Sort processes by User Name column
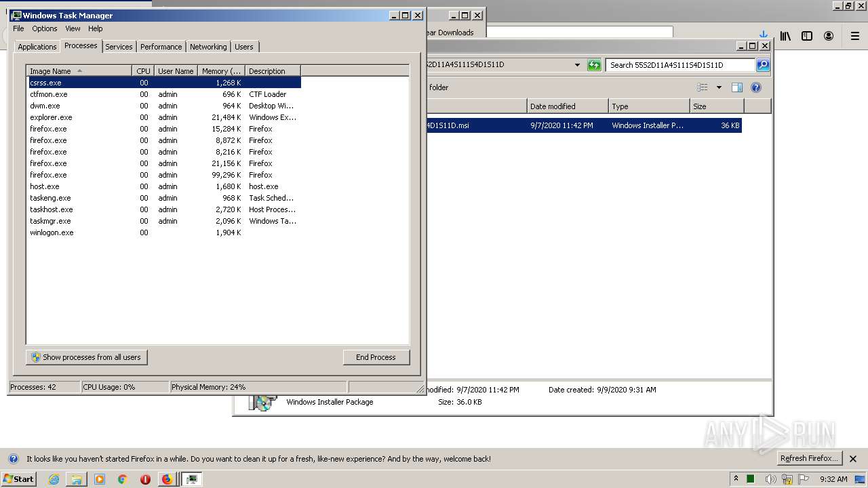The image size is (868, 488). [176, 70]
